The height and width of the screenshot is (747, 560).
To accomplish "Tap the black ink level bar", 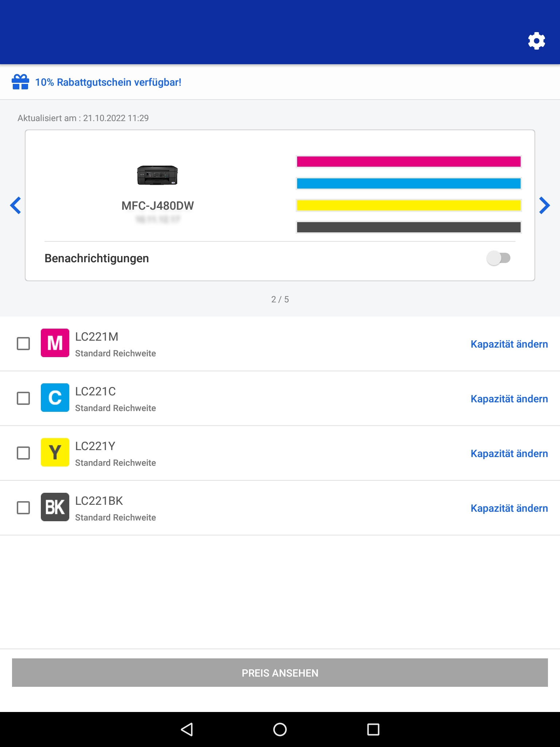I will click(x=409, y=227).
